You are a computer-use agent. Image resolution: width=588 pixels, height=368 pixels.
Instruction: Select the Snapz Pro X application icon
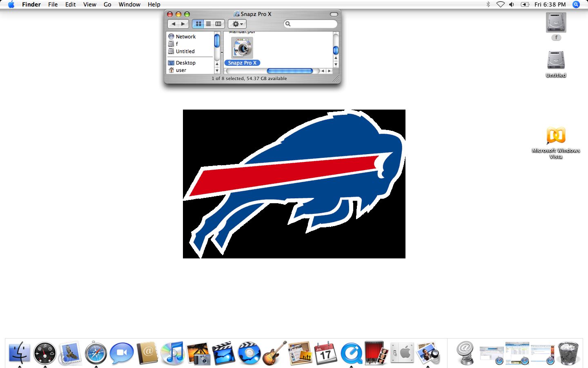click(242, 48)
